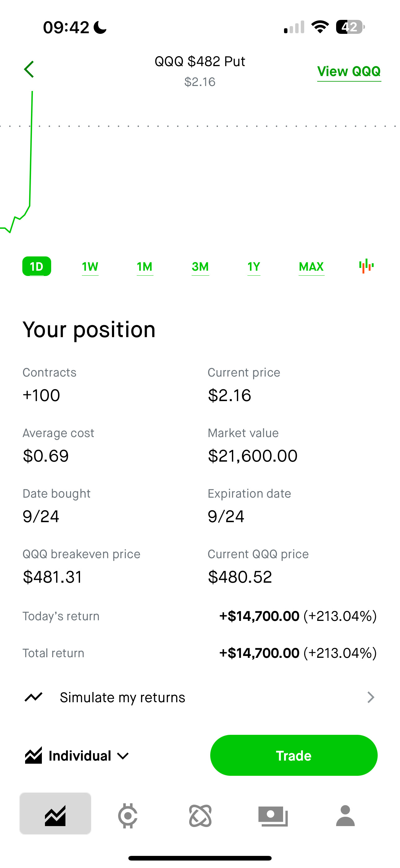Tap the battery indicator in status bar

pos(350,27)
